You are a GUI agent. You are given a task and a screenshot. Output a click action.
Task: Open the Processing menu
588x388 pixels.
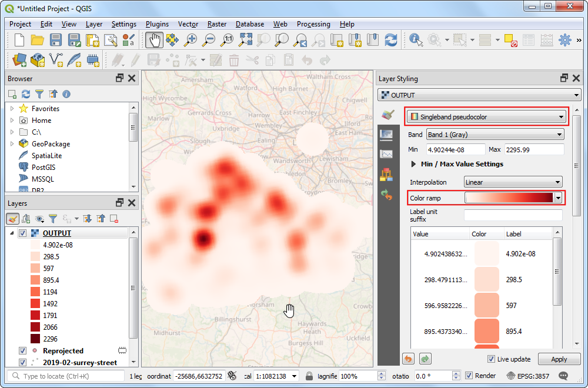point(313,24)
